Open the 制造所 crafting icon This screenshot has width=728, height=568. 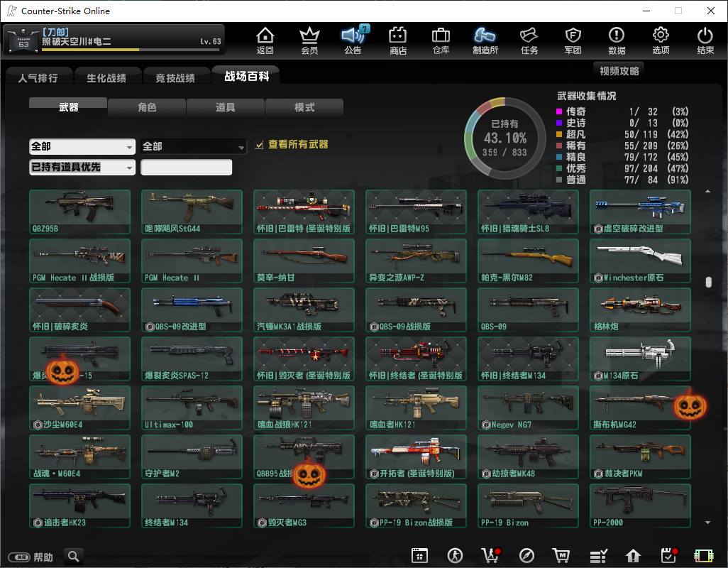point(485,40)
